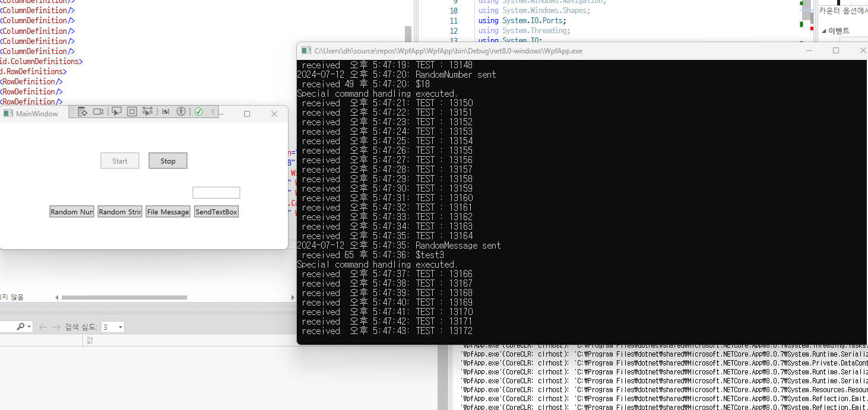The image size is (868, 410).
Task: Click the XAML editor horizontal scrollbar thumb
Action: pos(124,297)
